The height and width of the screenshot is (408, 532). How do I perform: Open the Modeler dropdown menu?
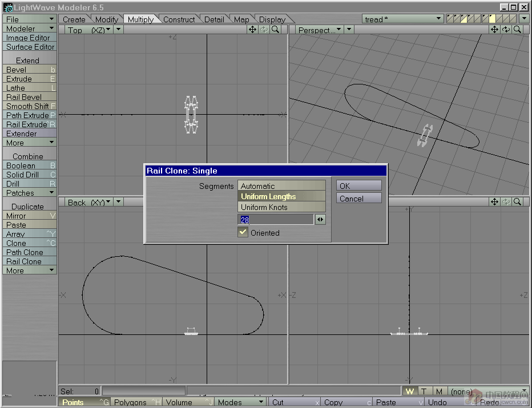[30, 29]
